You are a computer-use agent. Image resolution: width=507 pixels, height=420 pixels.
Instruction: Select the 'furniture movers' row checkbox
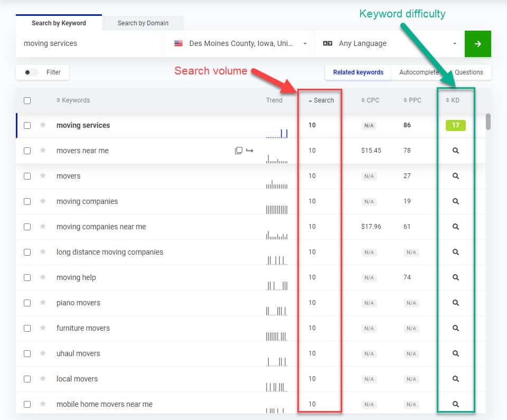click(x=27, y=328)
